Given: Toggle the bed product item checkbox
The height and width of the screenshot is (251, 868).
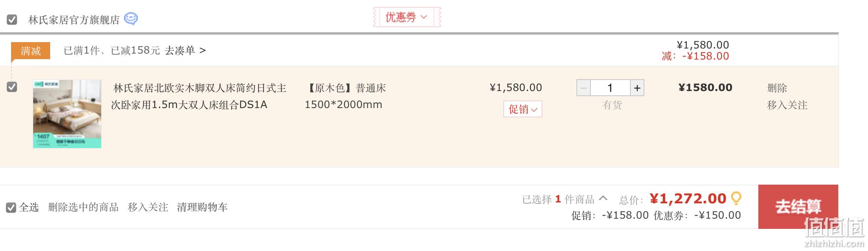Looking at the screenshot, I should 12,87.
